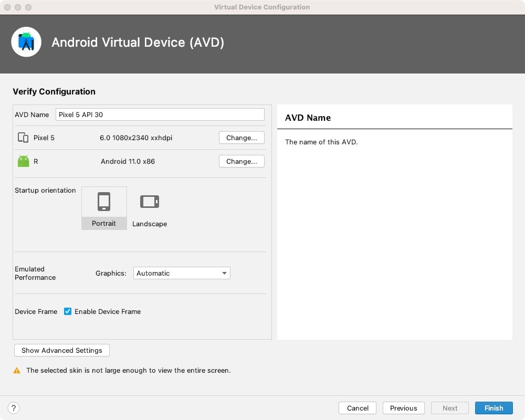525x420 pixels.
Task: Focus the AVD Name input field
Action: click(160, 114)
